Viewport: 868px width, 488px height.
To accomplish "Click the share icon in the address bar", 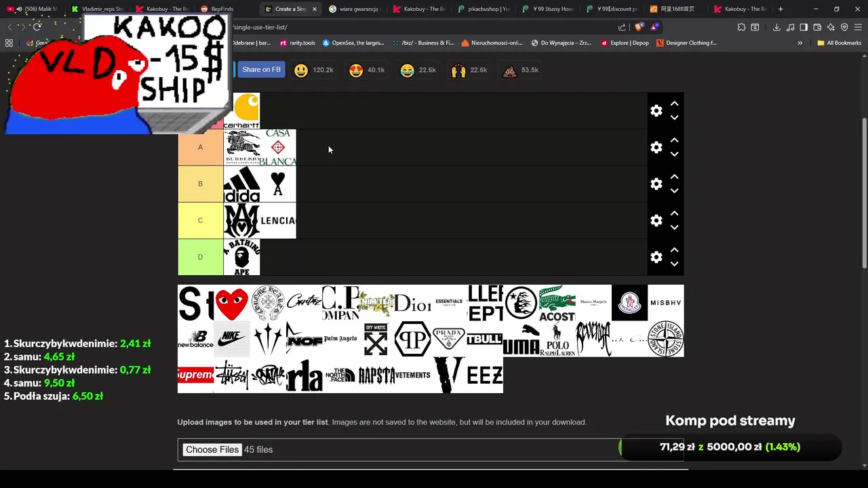I will (x=622, y=27).
